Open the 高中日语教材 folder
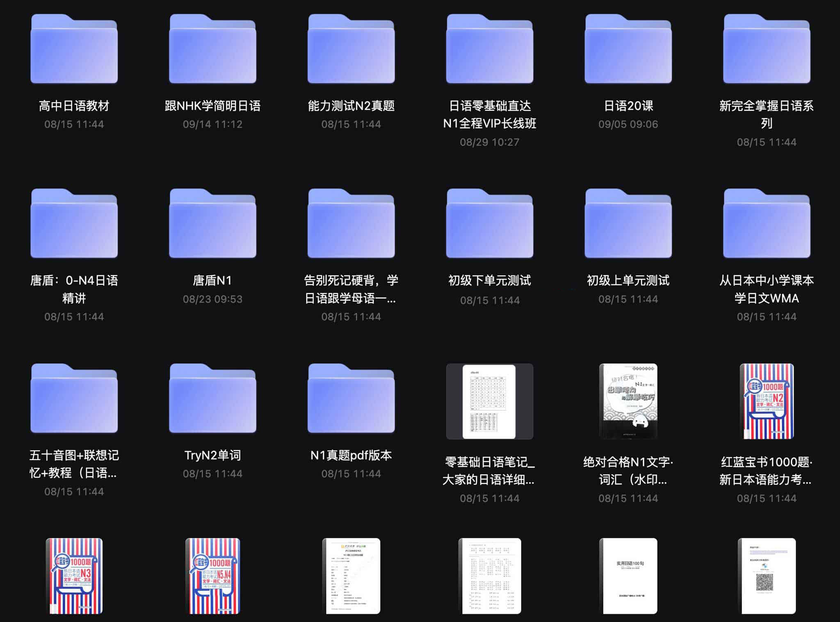 click(74, 49)
